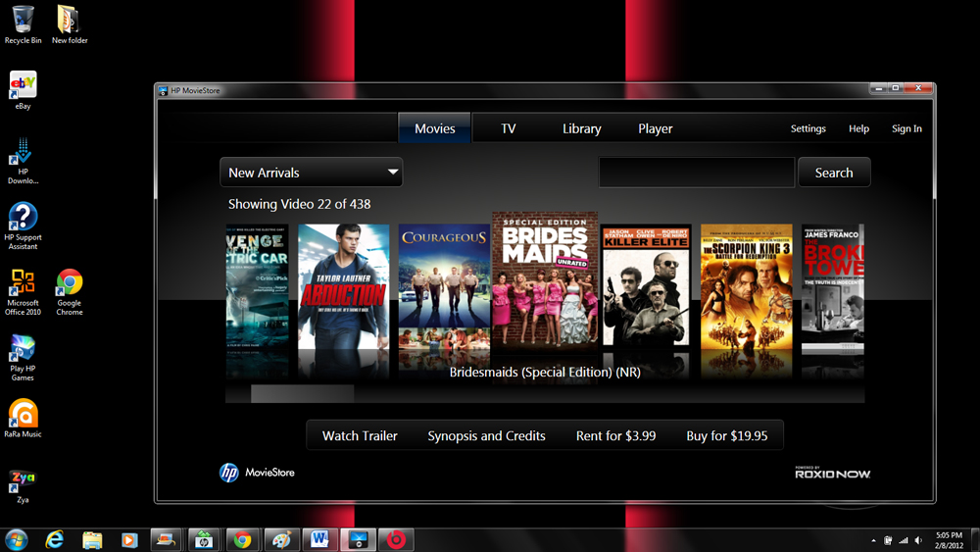Click Buy for $19.95
This screenshot has width=980, height=552.
point(727,435)
